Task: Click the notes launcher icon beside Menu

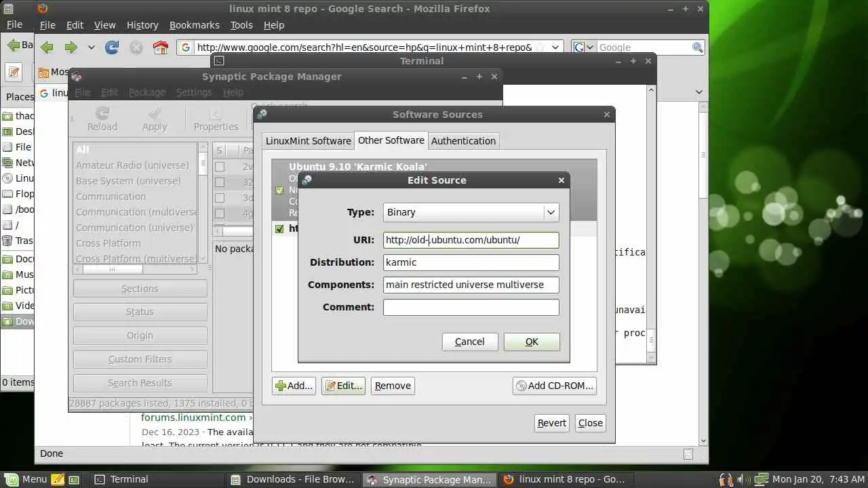Action: [58, 479]
